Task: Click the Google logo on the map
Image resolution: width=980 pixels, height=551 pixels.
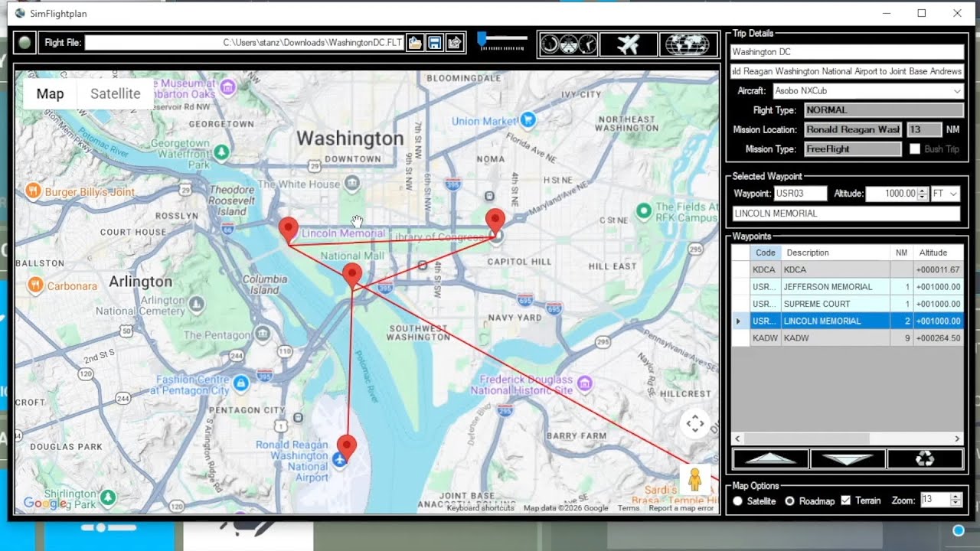Action: 45,503
